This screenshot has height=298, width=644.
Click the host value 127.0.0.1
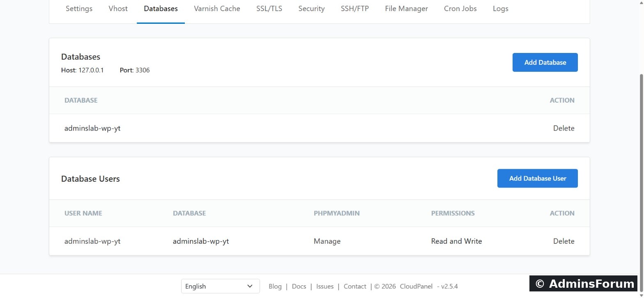pos(91,70)
